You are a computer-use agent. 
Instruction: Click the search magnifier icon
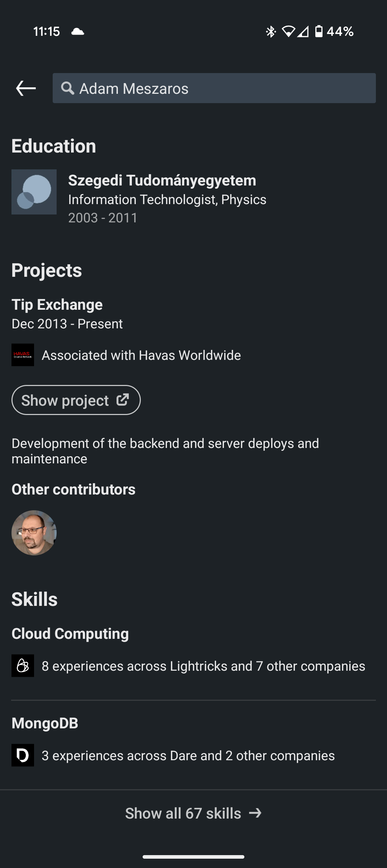point(67,88)
